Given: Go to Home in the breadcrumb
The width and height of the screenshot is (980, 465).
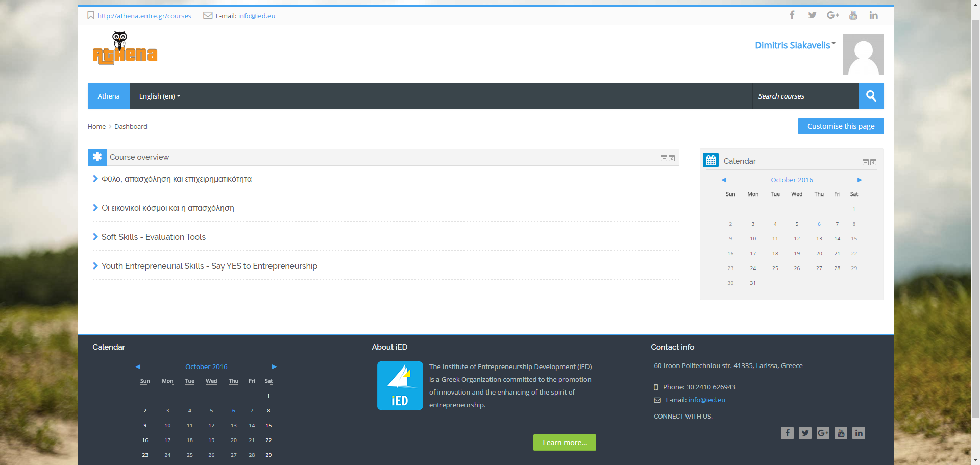Looking at the screenshot, I should click(x=96, y=126).
